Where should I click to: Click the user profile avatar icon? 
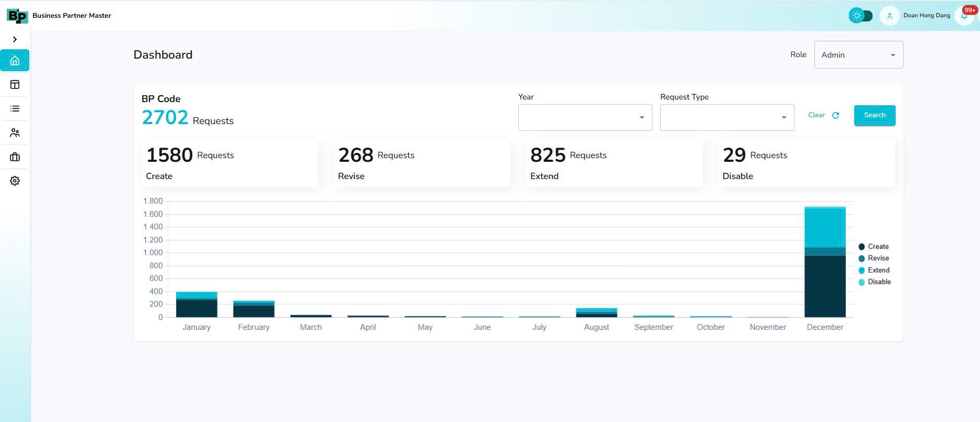point(889,16)
